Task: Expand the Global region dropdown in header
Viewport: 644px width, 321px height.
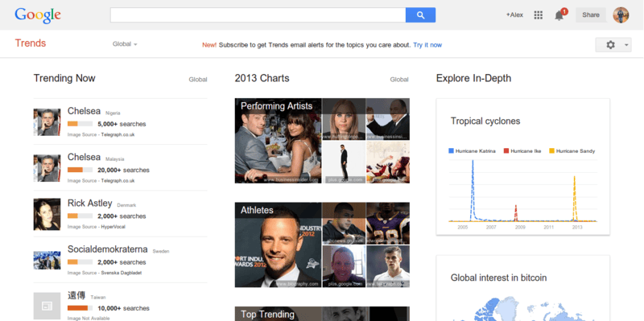Action: click(125, 44)
